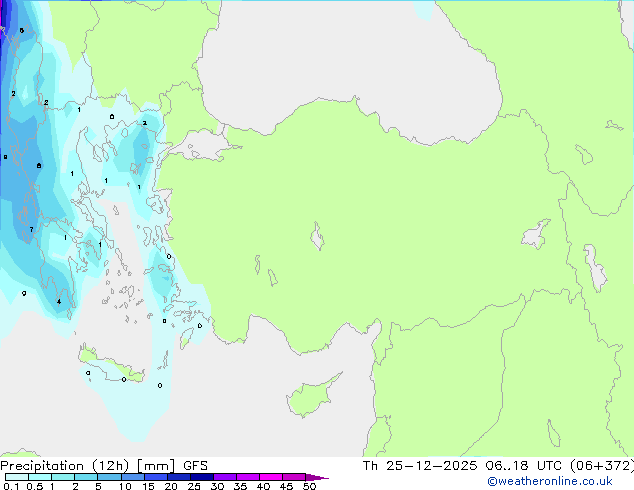Click the legend label "0.1"

pyautogui.click(x=11, y=486)
